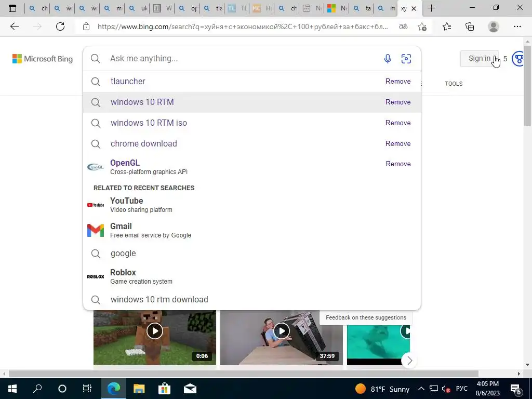This screenshot has height=399, width=532.
Task: Open notification center icon
Action: point(516,389)
